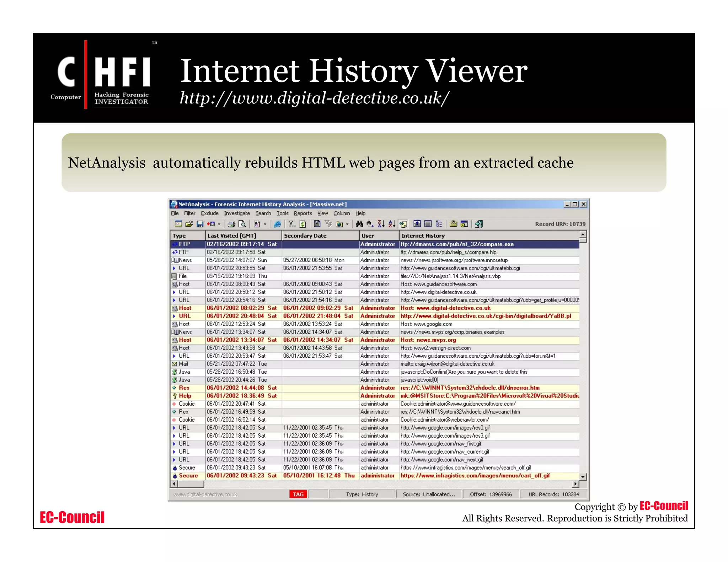Click the horizontal scrollbar right arrow
This screenshot has width=728, height=562.
(576, 484)
